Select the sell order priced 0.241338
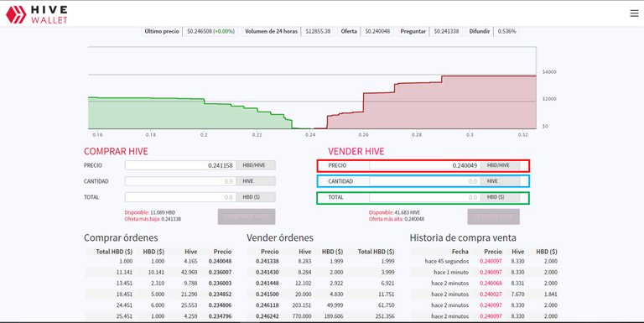The width and height of the screenshot is (644, 323). pos(322,262)
